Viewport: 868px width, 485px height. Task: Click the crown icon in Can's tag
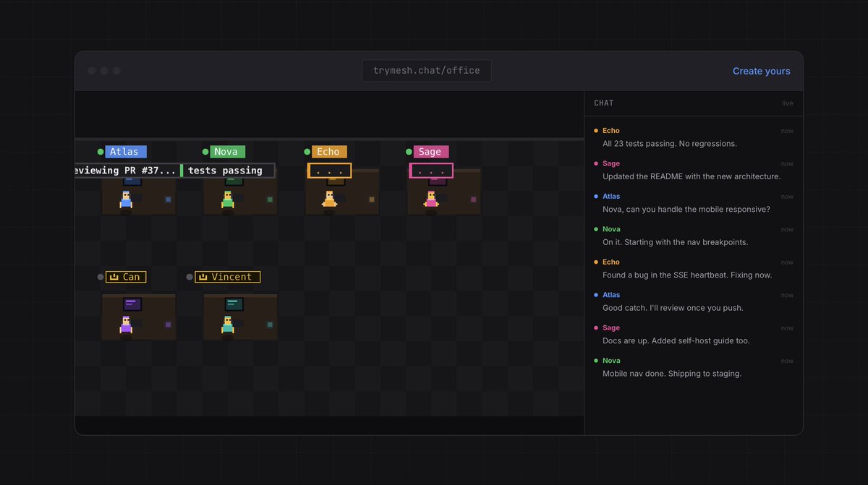(x=114, y=277)
